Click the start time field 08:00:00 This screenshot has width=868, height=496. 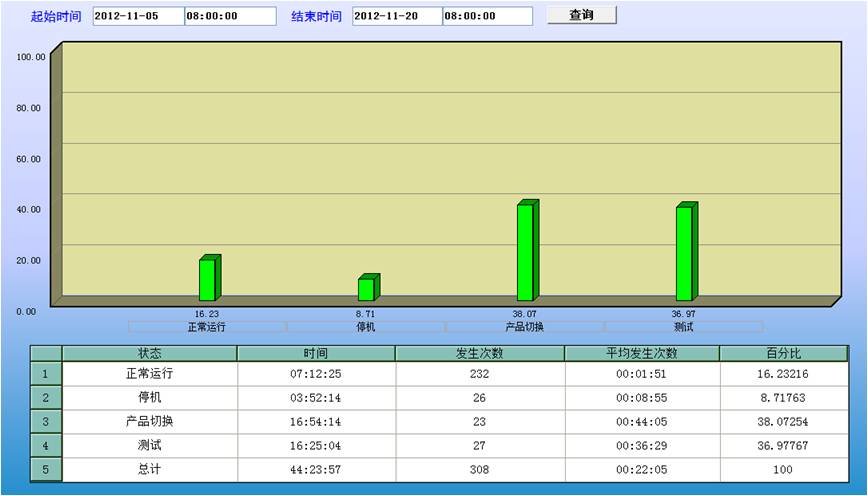[x=230, y=16]
